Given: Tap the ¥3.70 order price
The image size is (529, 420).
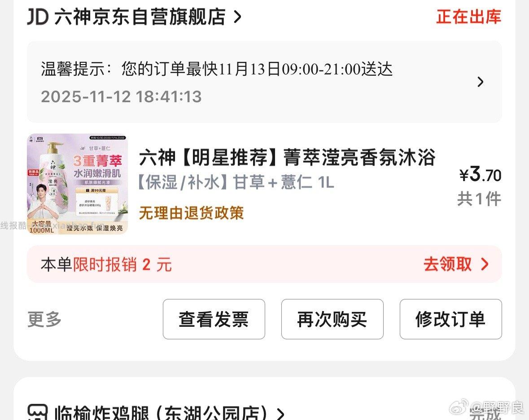Looking at the screenshot, I should (481, 175).
